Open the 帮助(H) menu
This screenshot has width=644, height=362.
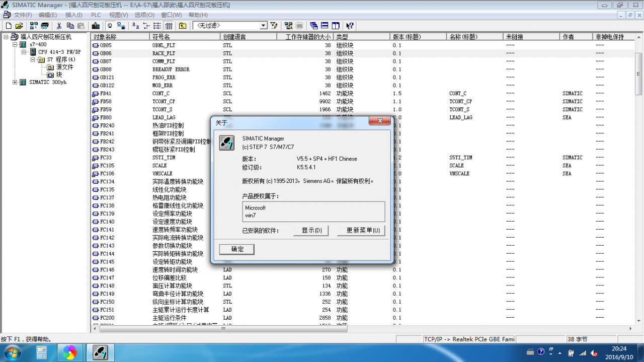[198, 15]
